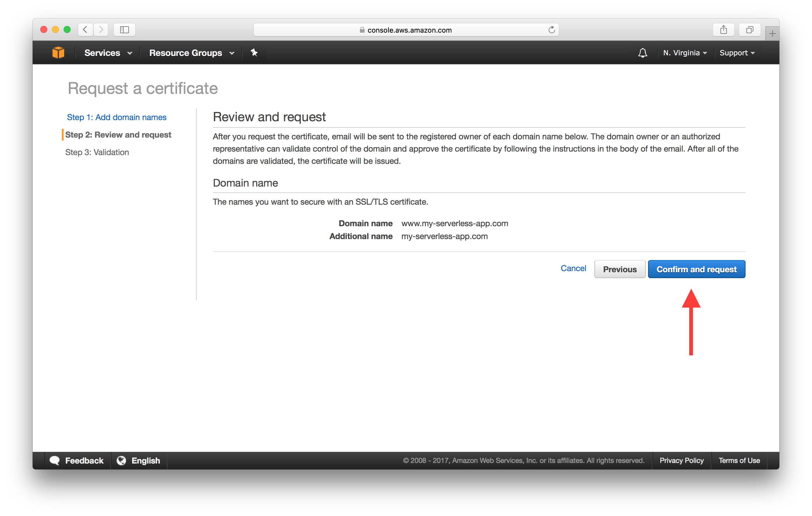This screenshot has height=516, width=812.
Task: Cancel the certificate request
Action: click(x=573, y=268)
